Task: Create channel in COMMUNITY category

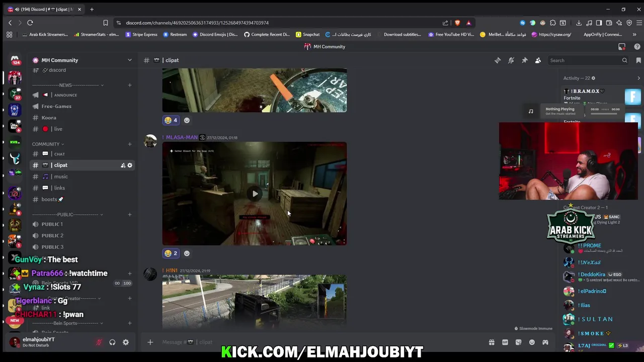Action: coord(129,144)
